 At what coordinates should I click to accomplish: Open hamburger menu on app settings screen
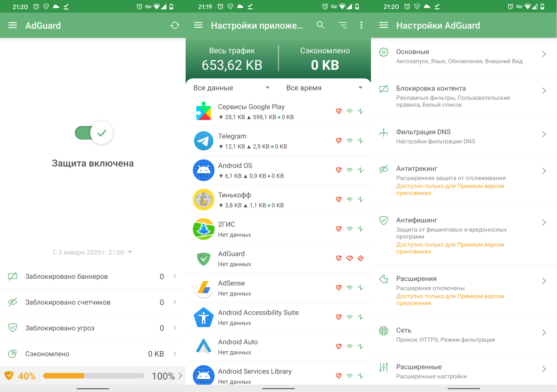point(198,26)
